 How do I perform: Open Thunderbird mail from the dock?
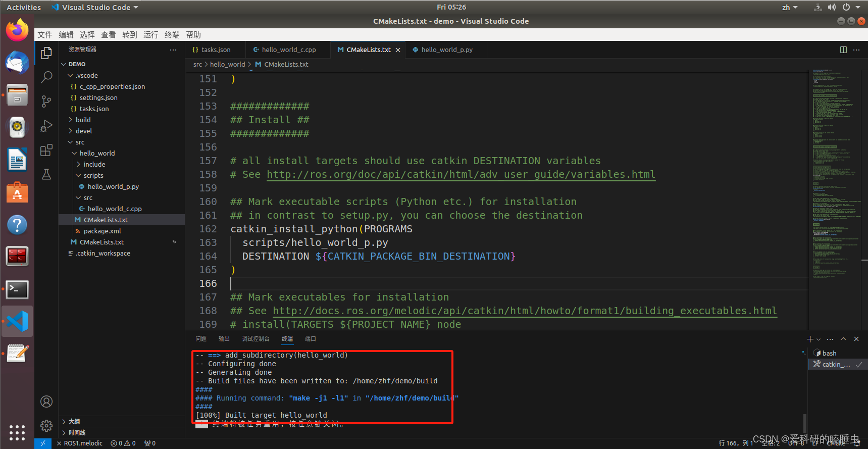17,63
